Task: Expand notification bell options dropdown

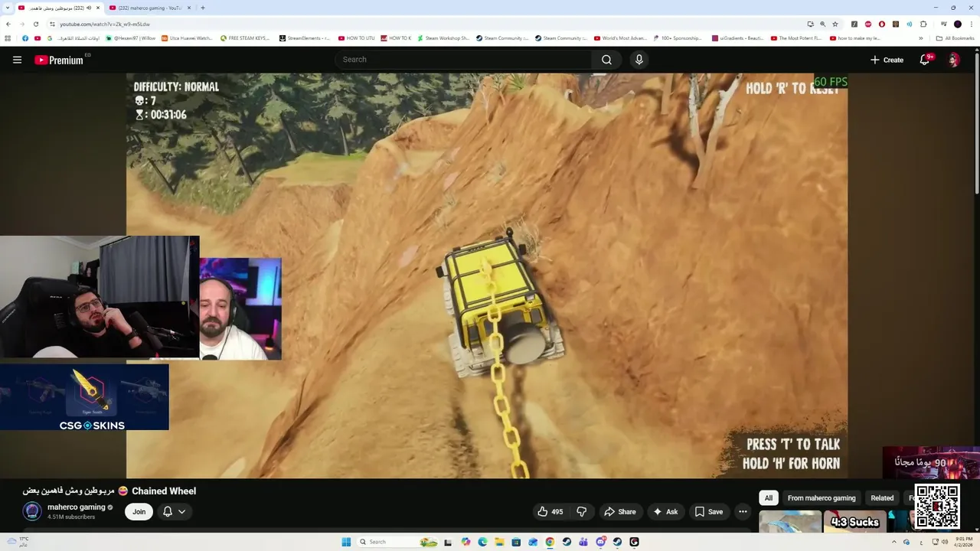Action: pyautogui.click(x=181, y=512)
